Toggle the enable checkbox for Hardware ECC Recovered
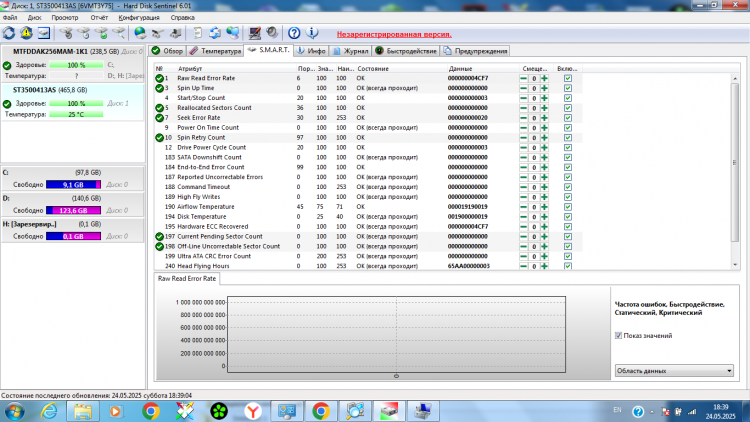 (x=568, y=227)
